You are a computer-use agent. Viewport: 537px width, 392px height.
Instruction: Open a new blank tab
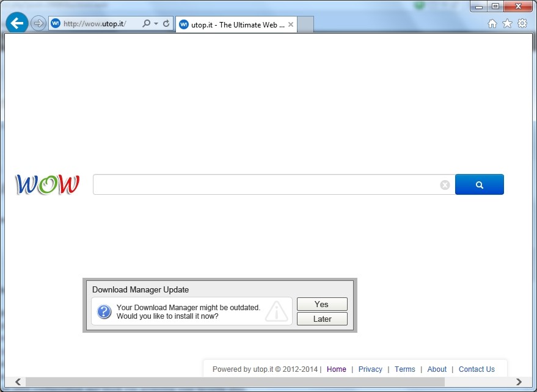coord(305,24)
